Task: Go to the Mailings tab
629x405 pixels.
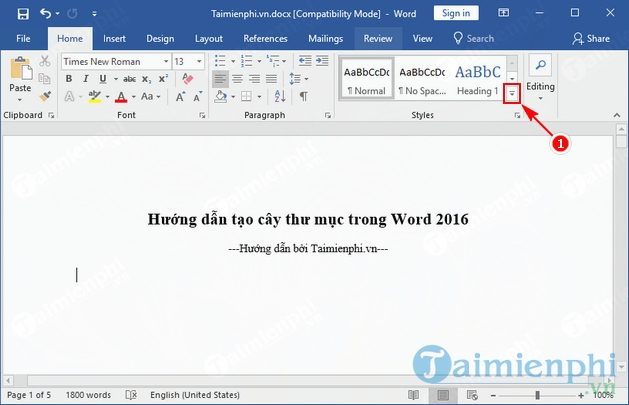Action: [x=325, y=38]
